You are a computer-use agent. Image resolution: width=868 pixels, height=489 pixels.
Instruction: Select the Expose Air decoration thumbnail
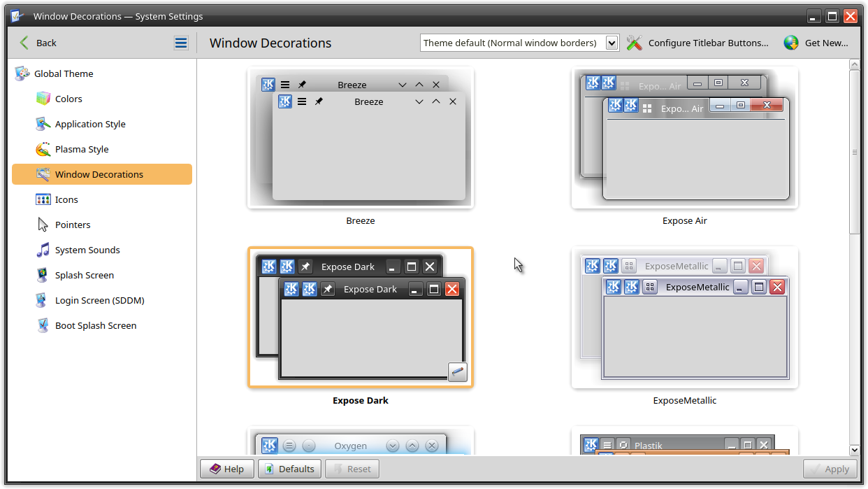(685, 137)
